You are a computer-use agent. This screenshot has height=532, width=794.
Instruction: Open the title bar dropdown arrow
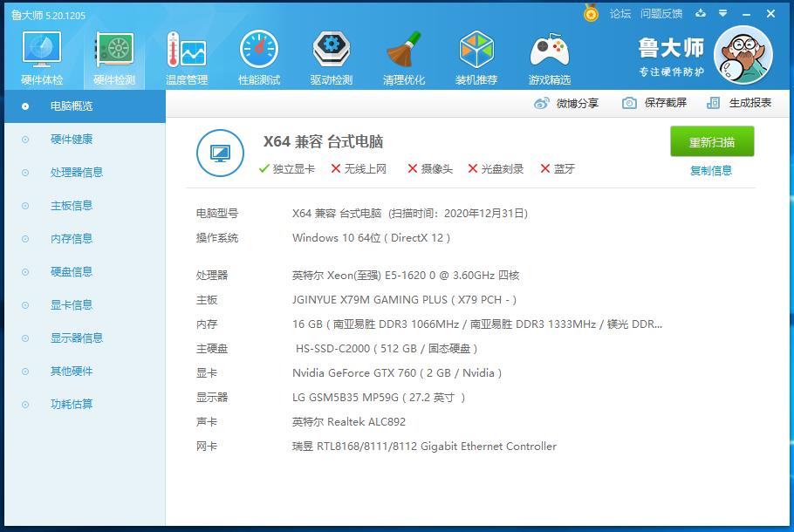pos(721,14)
